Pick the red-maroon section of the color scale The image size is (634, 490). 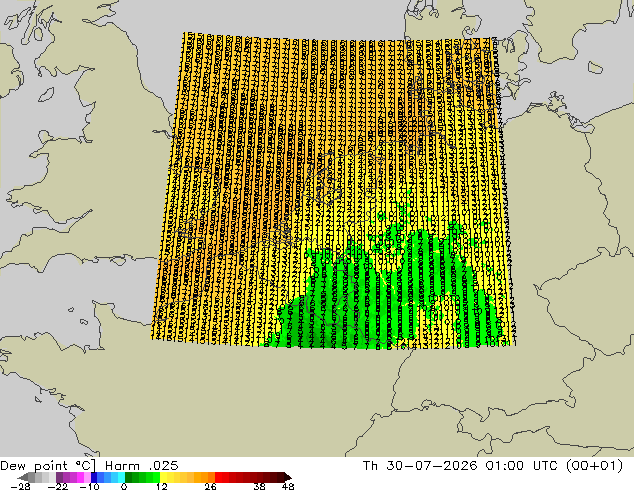click(x=249, y=477)
